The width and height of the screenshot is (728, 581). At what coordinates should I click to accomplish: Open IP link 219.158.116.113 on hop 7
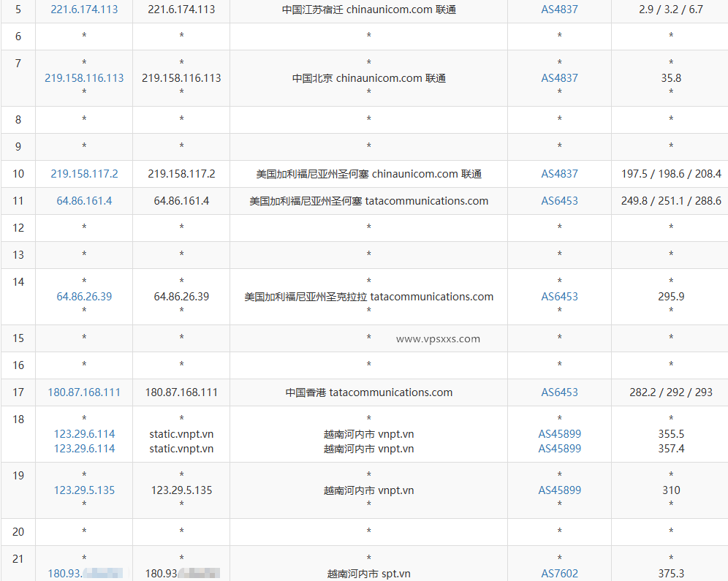click(x=83, y=77)
